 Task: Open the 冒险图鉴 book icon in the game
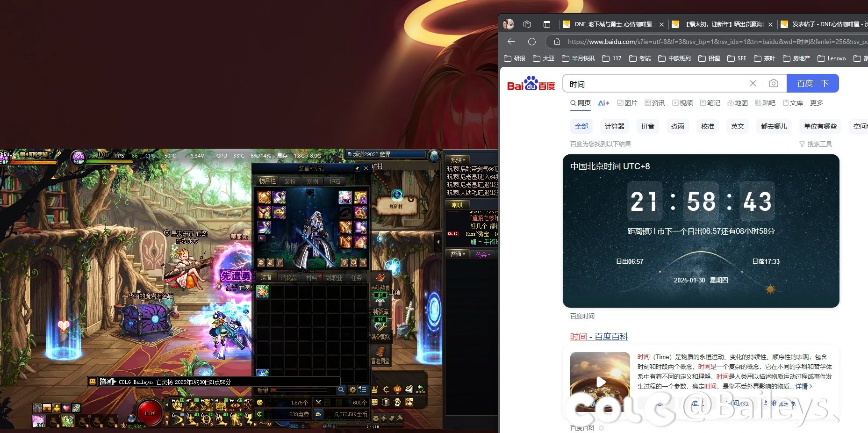[x=380, y=351]
